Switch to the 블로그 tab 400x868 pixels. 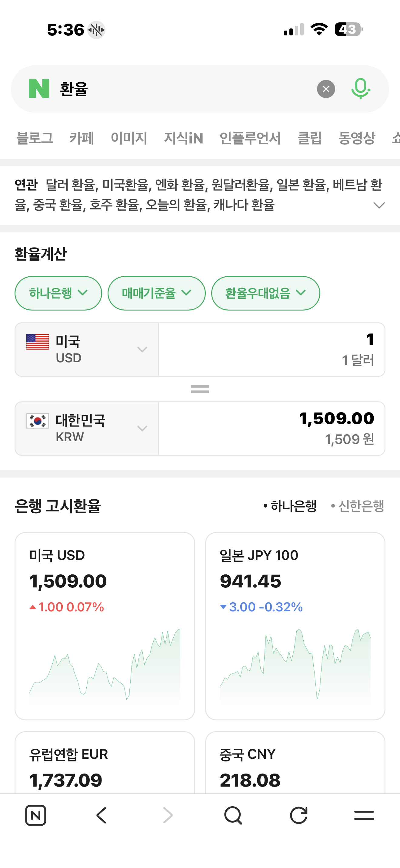[35, 138]
